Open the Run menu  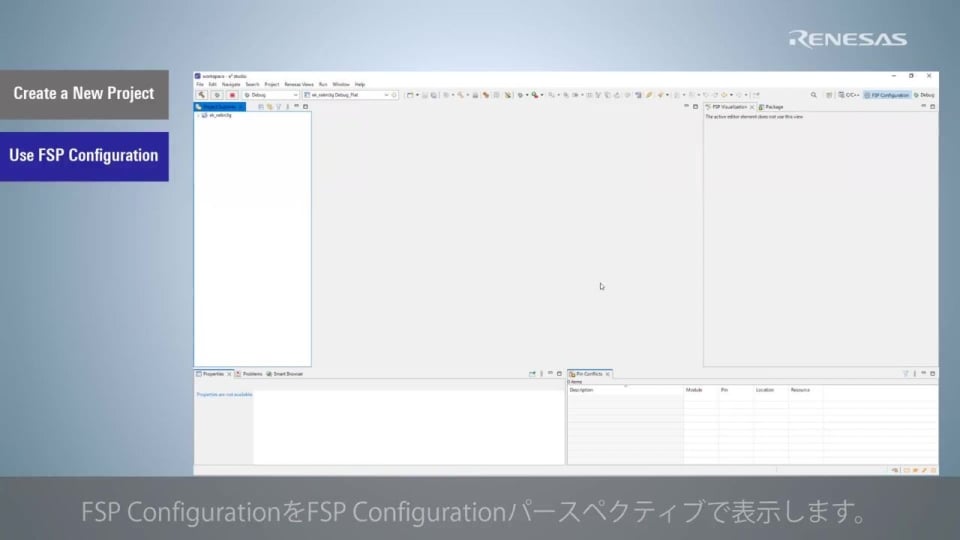[323, 84]
